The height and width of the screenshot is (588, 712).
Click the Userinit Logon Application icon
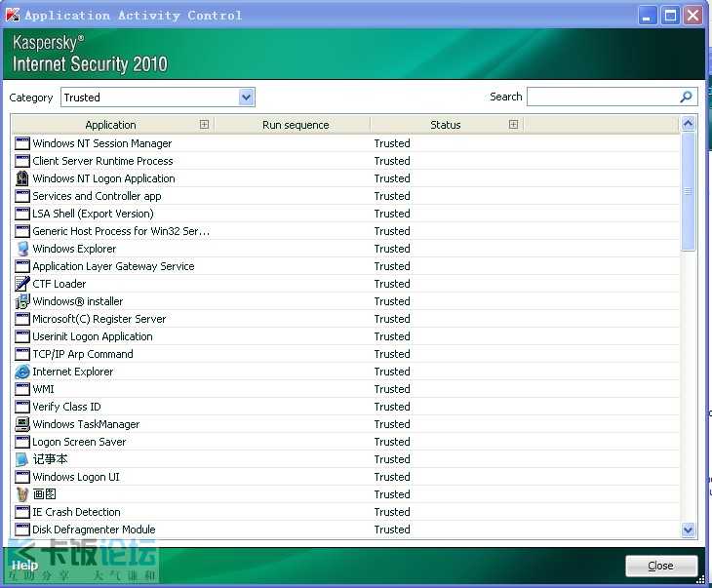click(x=22, y=337)
